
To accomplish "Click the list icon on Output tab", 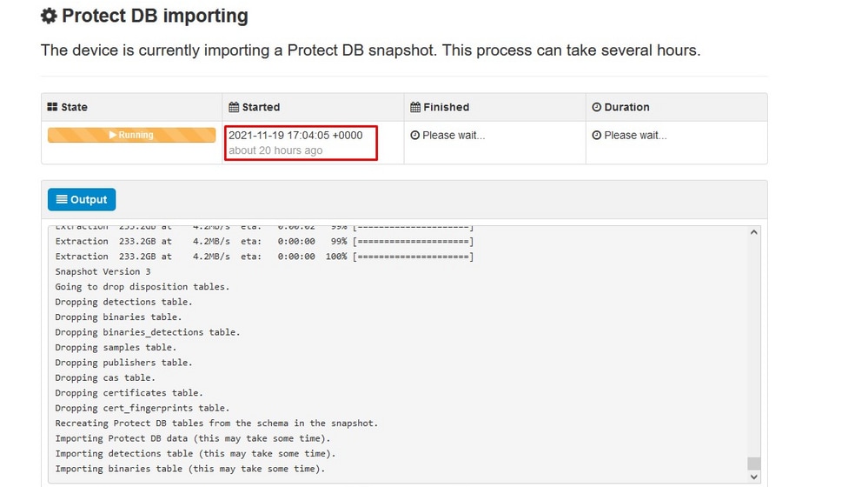I will click(62, 199).
